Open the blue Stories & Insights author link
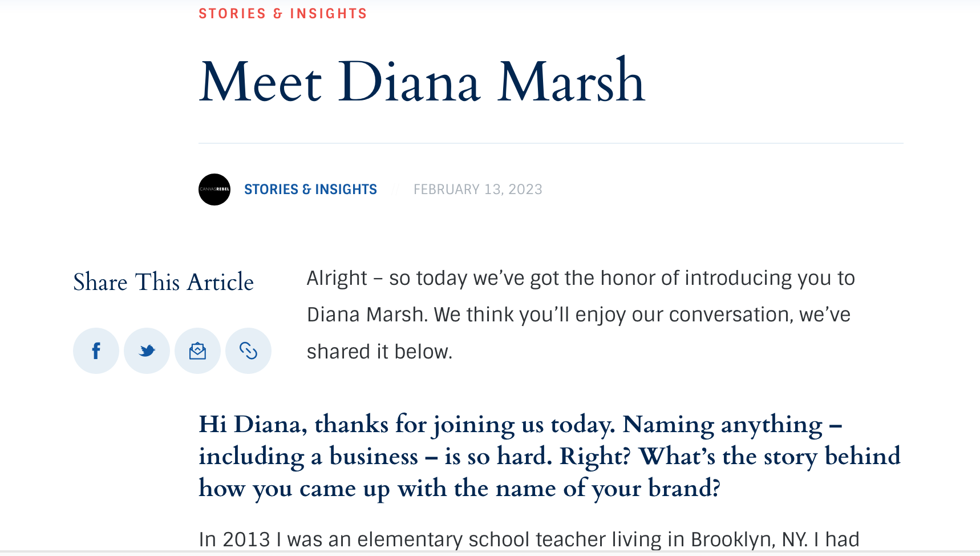This screenshot has height=556, width=980. pos(310,190)
